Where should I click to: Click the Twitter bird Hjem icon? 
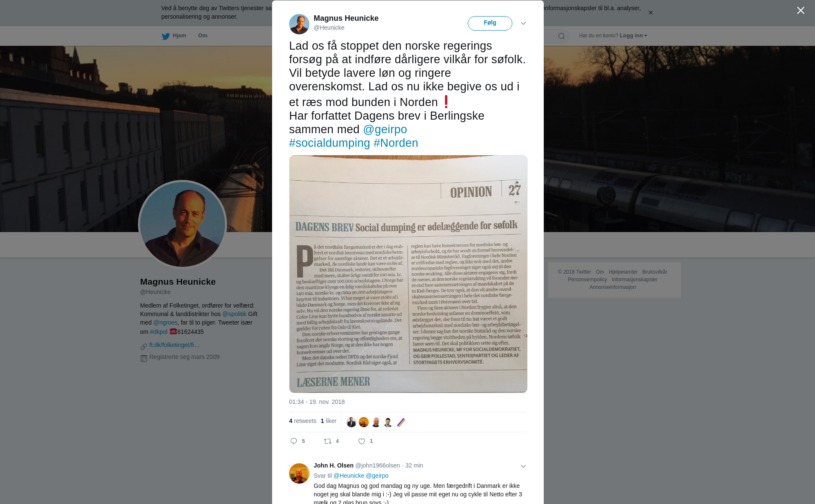click(x=166, y=36)
